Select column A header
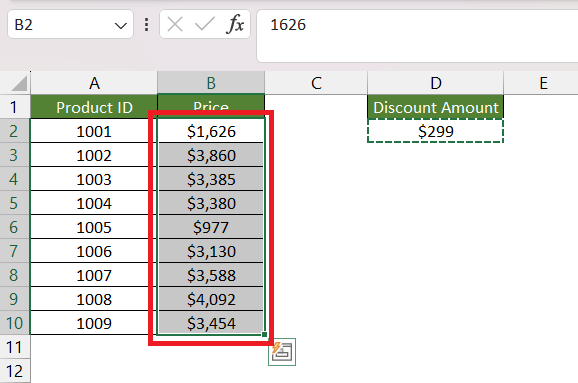 tap(94, 83)
